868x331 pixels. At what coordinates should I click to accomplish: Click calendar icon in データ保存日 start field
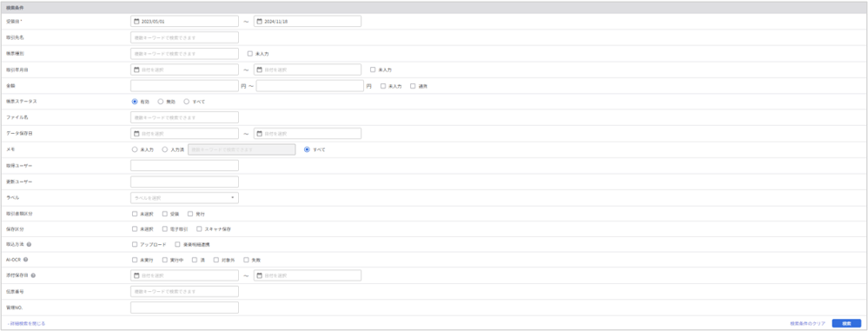pyautogui.click(x=136, y=134)
